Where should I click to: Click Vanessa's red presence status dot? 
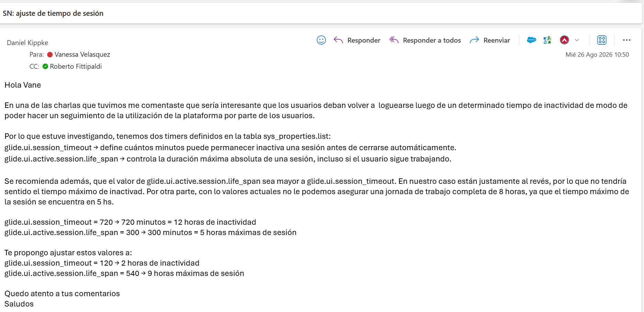[50, 55]
